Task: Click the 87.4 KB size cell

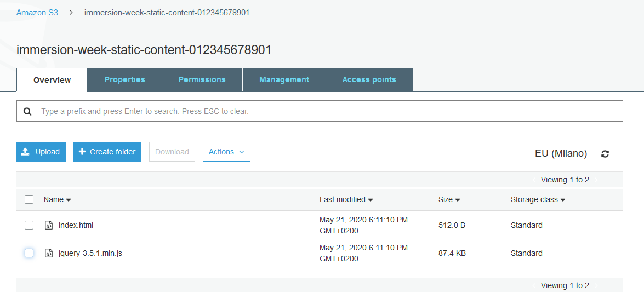Action: pyautogui.click(x=452, y=253)
